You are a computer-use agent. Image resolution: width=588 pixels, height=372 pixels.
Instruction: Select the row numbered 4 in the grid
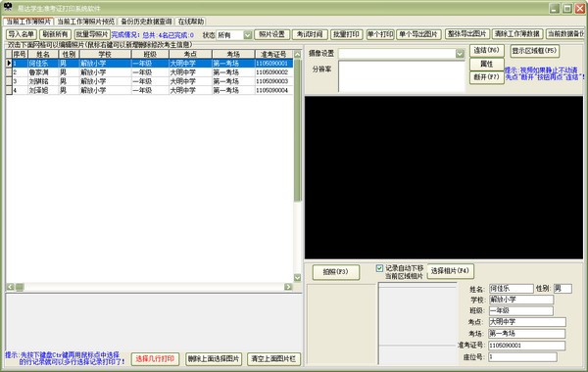click(x=149, y=90)
